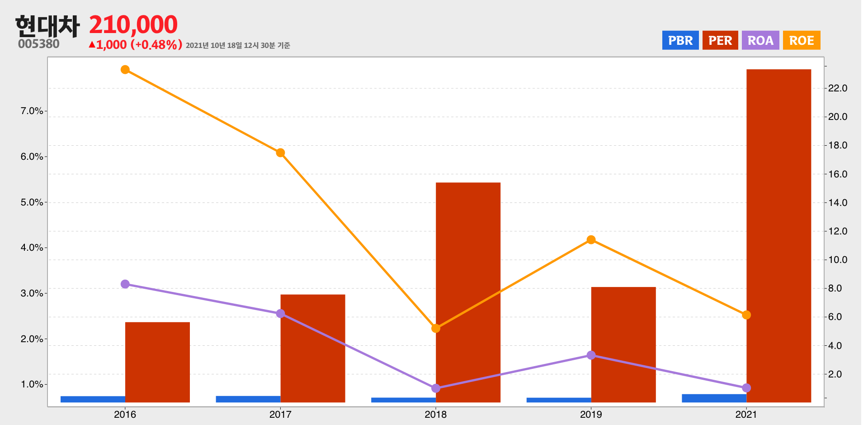Click the 2021 orange ROE data point
Viewport: 868px width, 425px height.
(x=746, y=315)
